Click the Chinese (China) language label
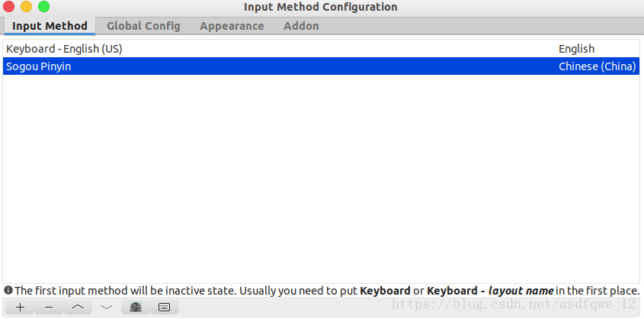This screenshot has height=319, width=644. pos(598,66)
